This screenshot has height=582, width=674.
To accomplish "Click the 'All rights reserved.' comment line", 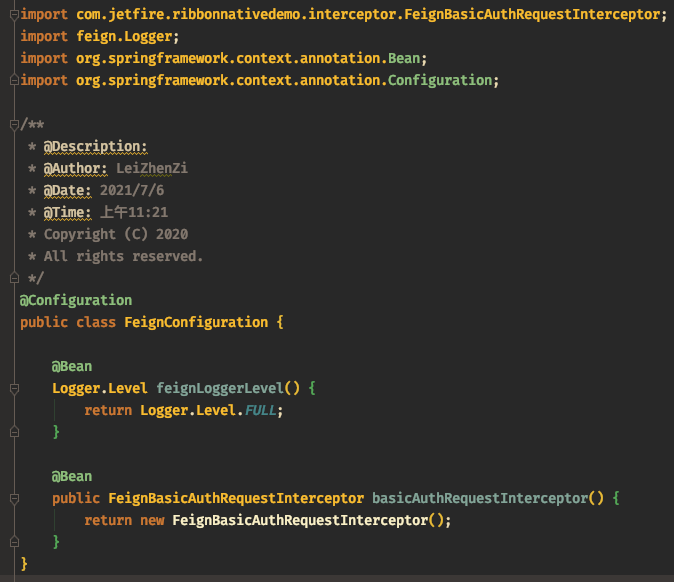I will (123, 257).
